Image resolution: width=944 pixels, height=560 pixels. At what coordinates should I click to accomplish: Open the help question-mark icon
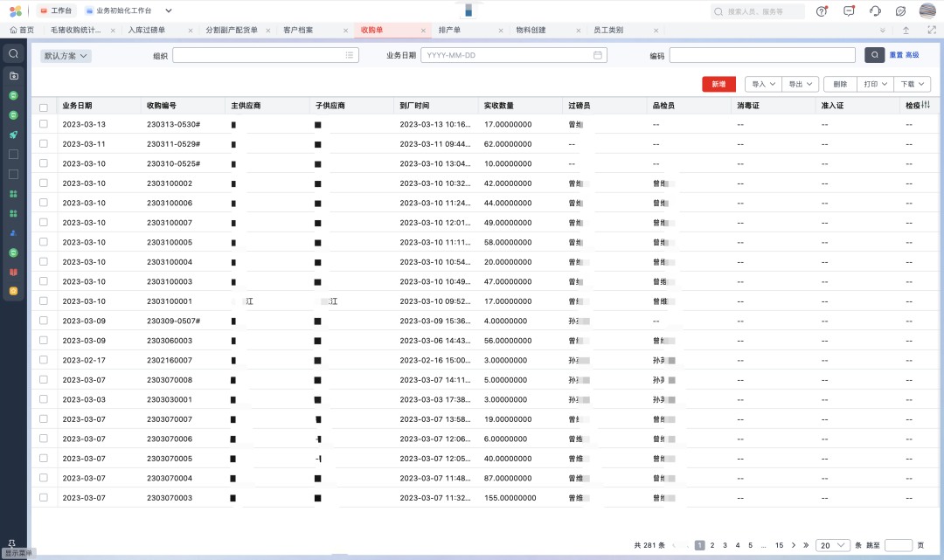822,10
